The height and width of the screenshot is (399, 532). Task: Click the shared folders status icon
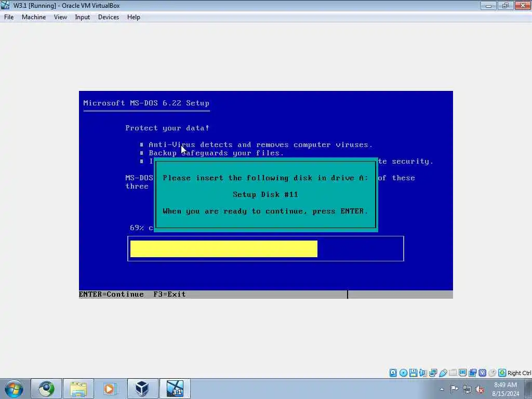453,373
